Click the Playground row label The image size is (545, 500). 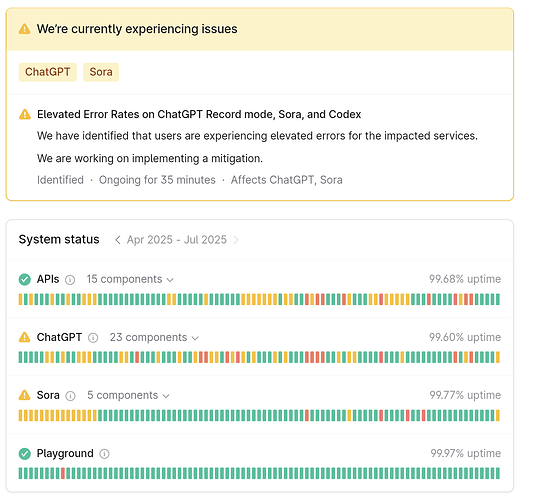pos(65,453)
